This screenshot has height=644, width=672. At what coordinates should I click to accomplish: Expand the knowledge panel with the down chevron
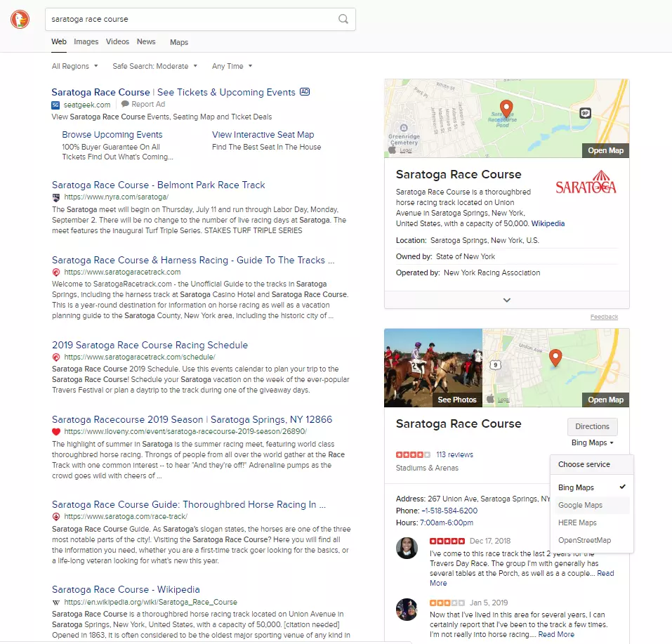coord(506,299)
